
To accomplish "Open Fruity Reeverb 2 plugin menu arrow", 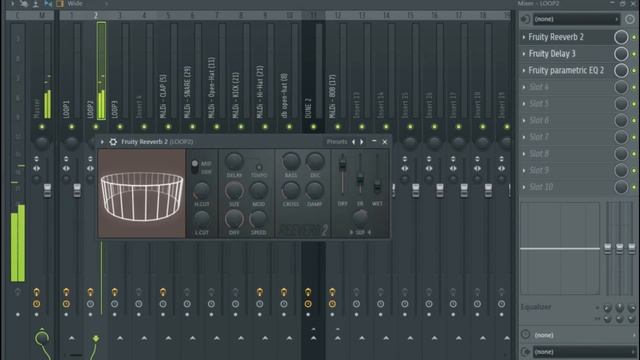I will point(102,142).
